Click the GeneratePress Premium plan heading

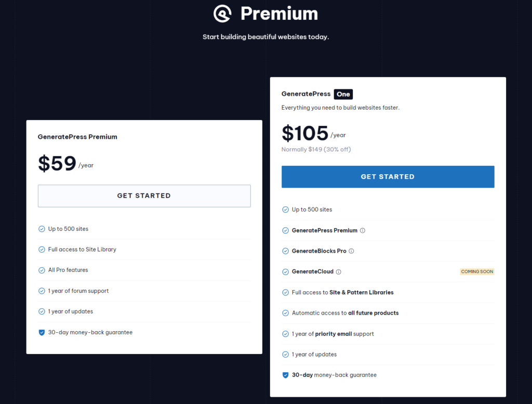77,137
